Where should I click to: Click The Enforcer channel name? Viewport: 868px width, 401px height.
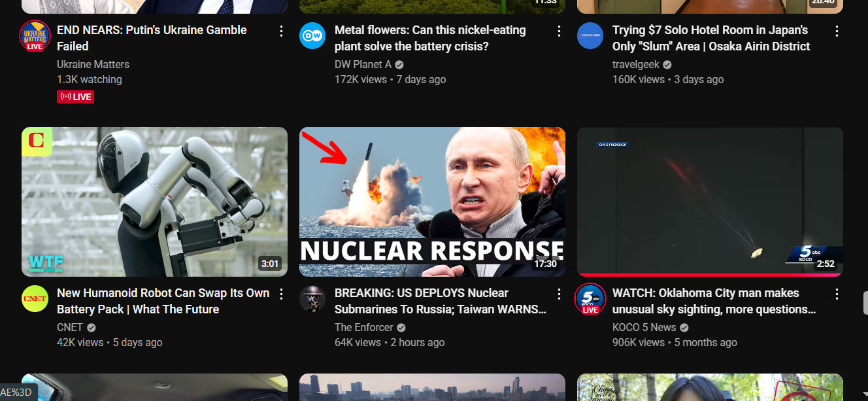coord(364,327)
